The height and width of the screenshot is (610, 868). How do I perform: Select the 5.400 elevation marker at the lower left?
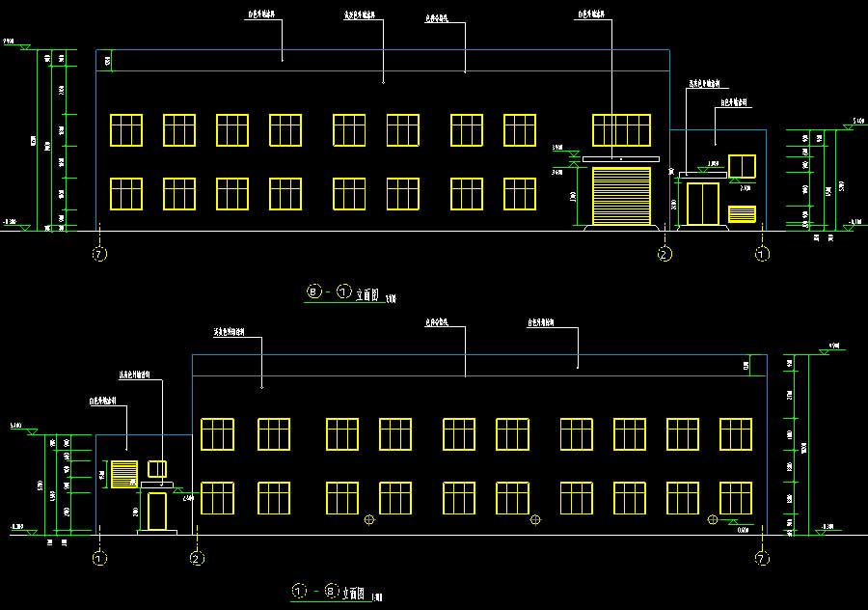point(24,429)
